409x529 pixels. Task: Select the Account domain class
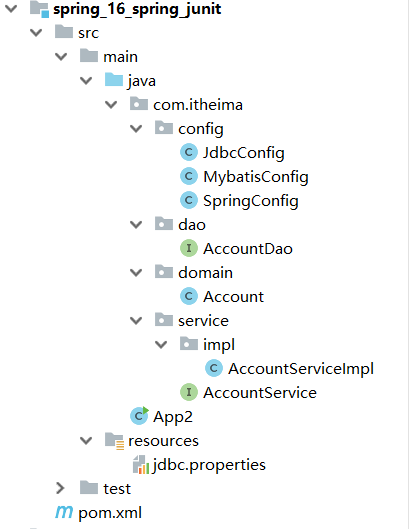[x=233, y=297]
